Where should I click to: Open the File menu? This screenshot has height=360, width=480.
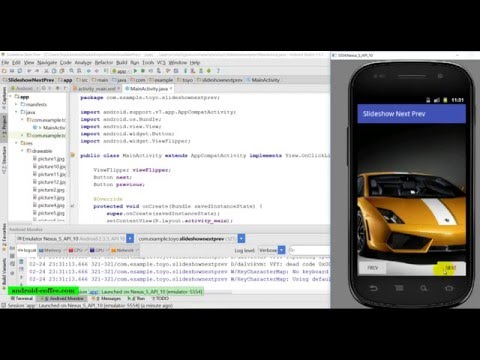5,62
